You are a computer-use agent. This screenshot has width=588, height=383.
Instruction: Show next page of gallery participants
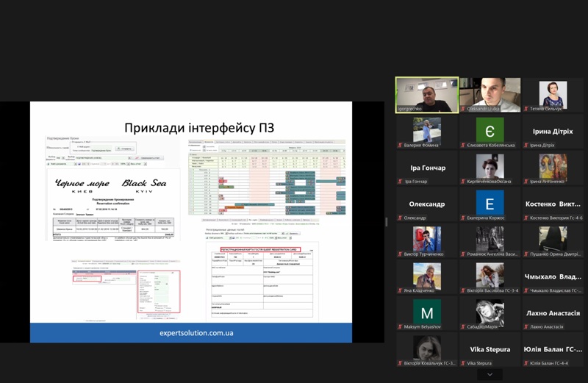point(490,374)
